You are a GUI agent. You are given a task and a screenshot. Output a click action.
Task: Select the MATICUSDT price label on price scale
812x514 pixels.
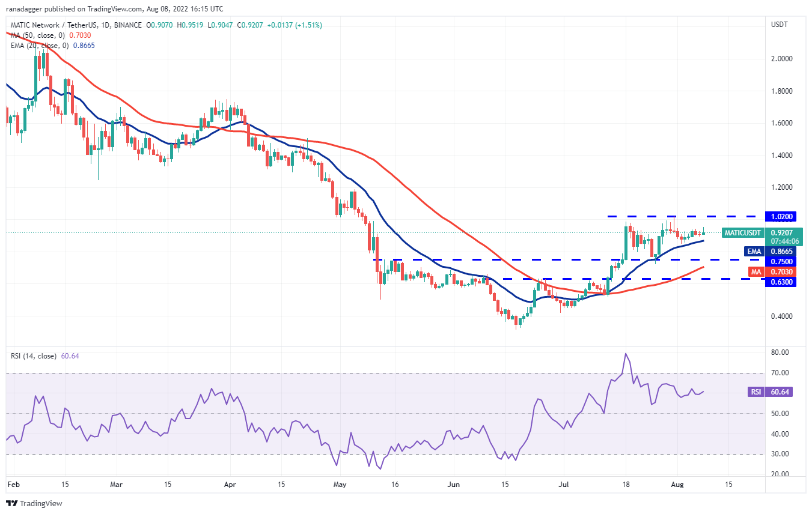click(745, 232)
